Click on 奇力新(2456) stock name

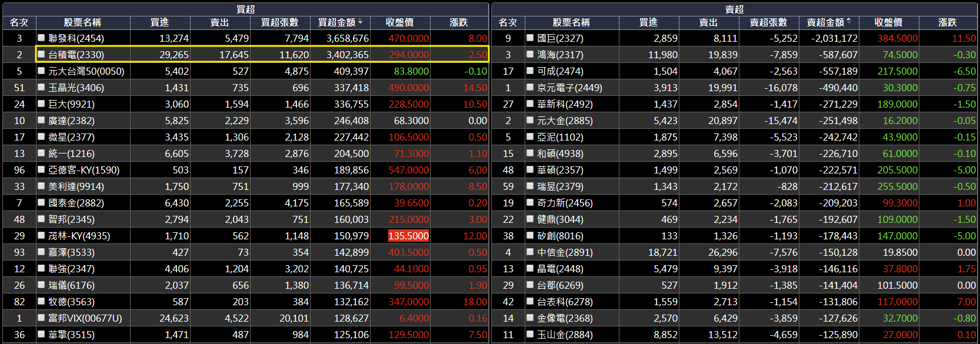pyautogui.click(x=565, y=203)
